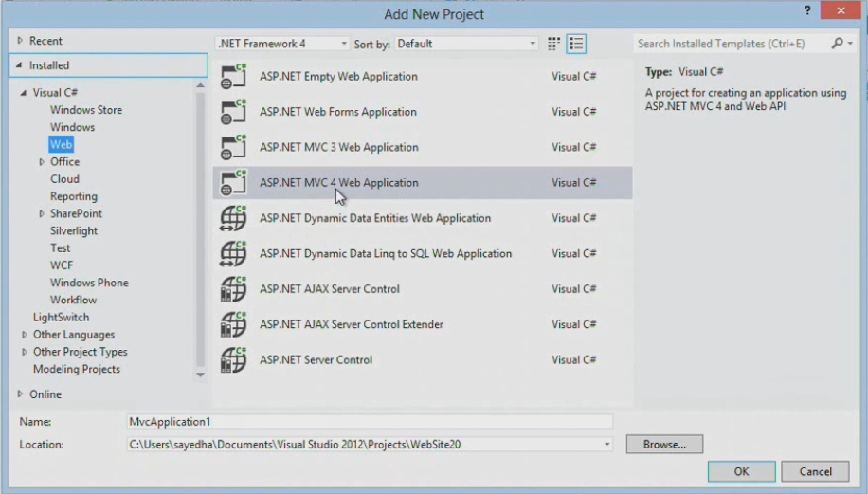868x494 pixels.
Task: Switch to medium icons list view
Action: [576, 44]
